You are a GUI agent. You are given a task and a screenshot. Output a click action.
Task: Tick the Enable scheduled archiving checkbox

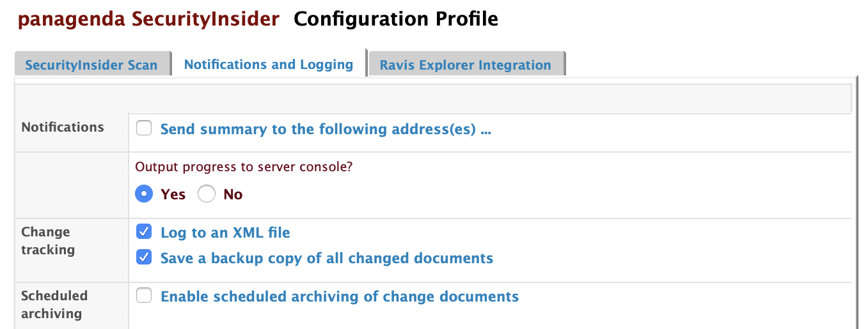point(145,296)
